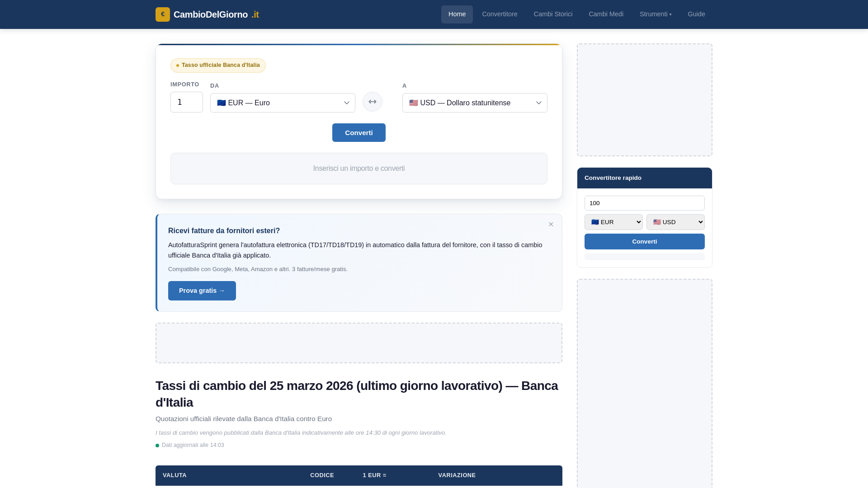Open Cambi Storici page

(x=553, y=14)
